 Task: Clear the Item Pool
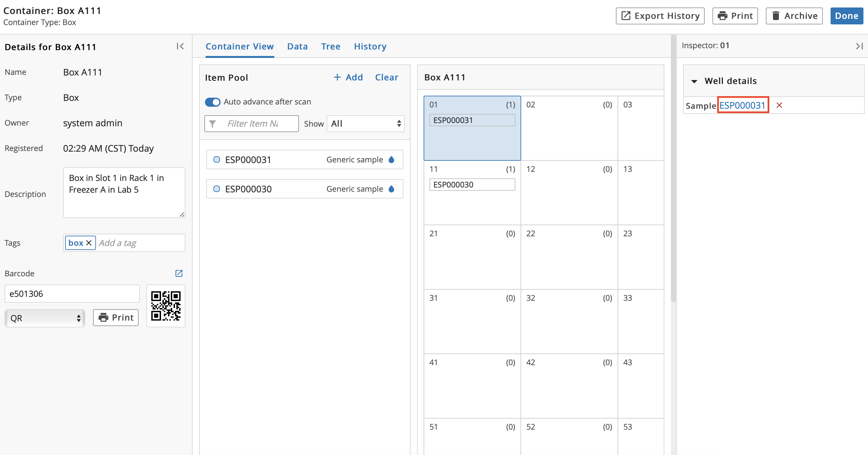pos(387,77)
